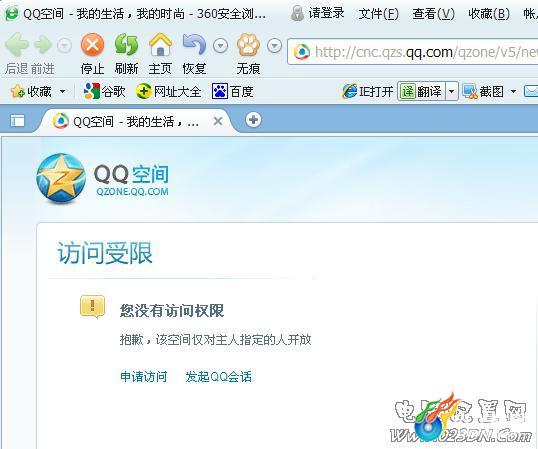Toggle the sidebar panel icon left of tabs
Screen dimensions: 538x449
pyautogui.click(x=17, y=121)
